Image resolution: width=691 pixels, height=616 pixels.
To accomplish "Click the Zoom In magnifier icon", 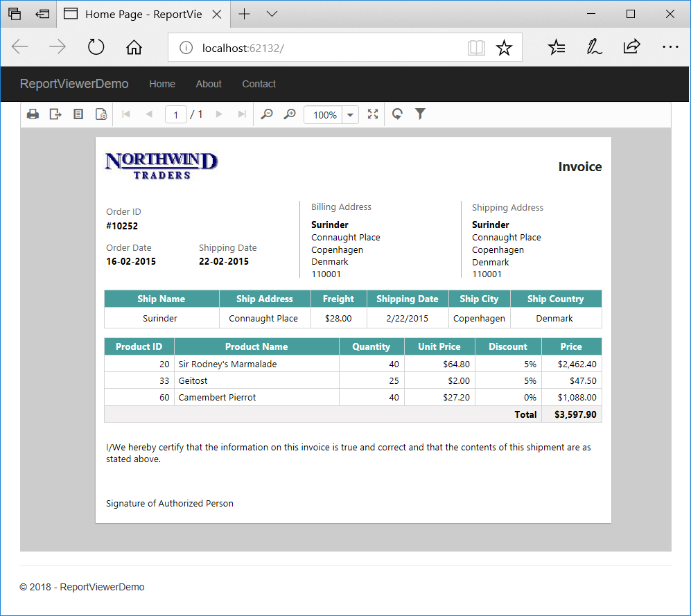I will [290, 114].
